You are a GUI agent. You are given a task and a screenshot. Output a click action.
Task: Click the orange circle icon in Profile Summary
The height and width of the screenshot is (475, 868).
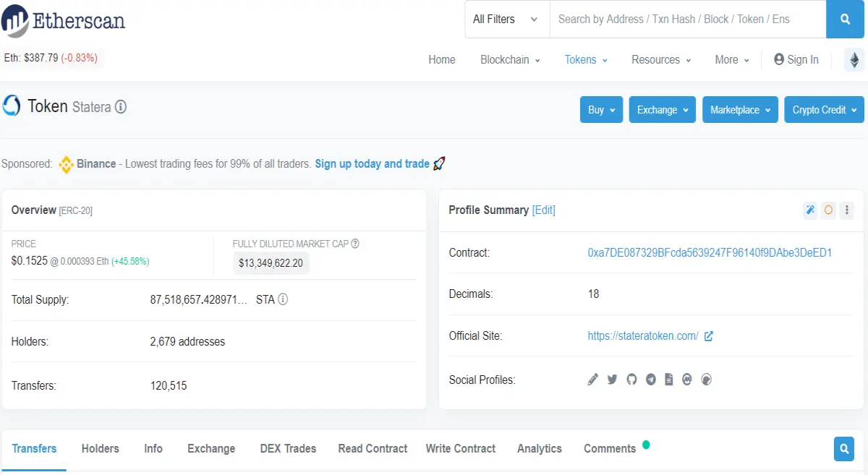(x=829, y=210)
